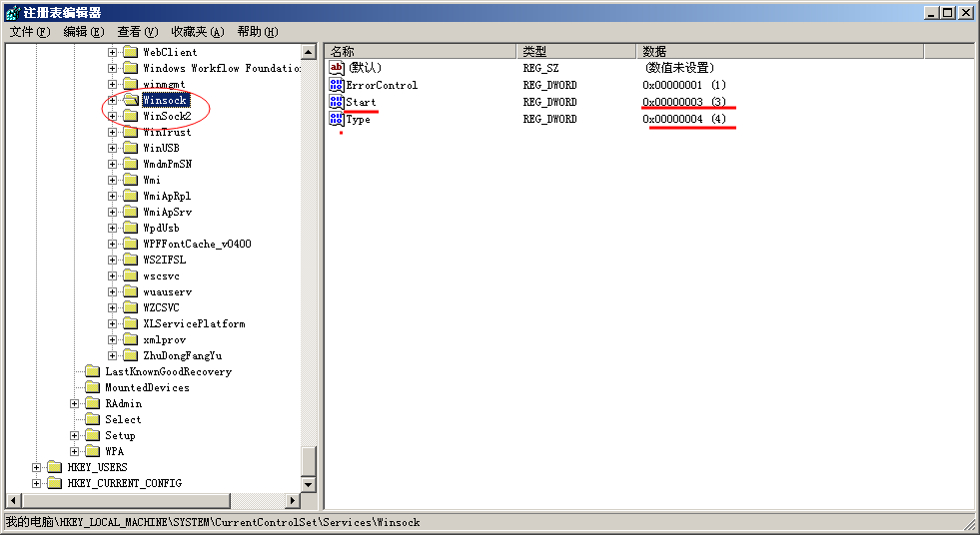Click the ErrorControl DWORD value icon
Viewport: 980px width, 535px height.
coord(337,85)
